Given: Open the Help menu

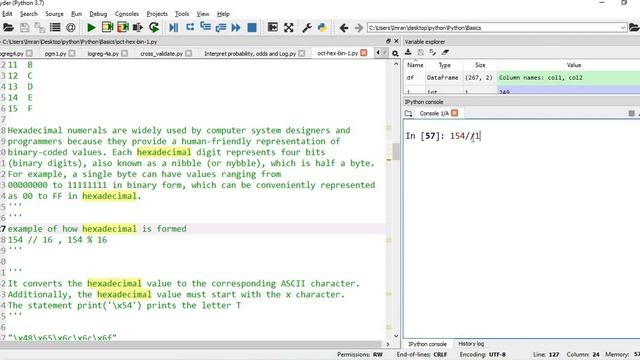Looking at the screenshot, I should tap(223, 14).
